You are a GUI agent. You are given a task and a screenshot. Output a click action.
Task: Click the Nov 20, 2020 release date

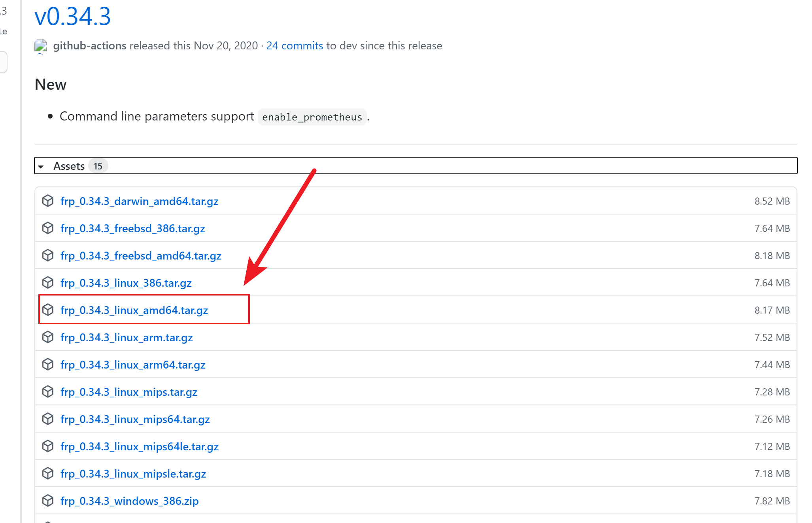226,46
